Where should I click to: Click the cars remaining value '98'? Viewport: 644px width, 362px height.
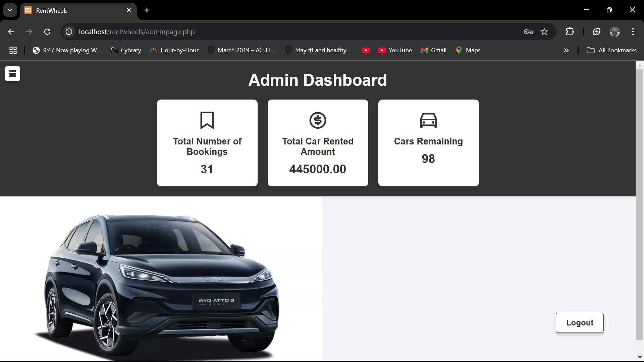pos(428,159)
